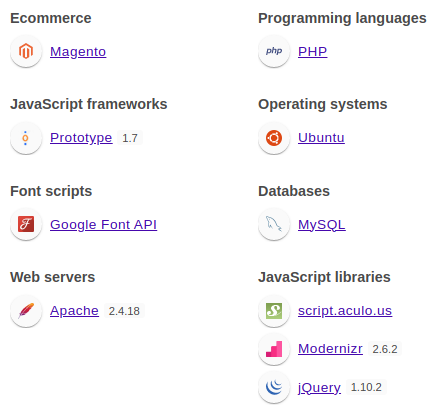Open the Magento link
The image size is (439, 410).
78,52
